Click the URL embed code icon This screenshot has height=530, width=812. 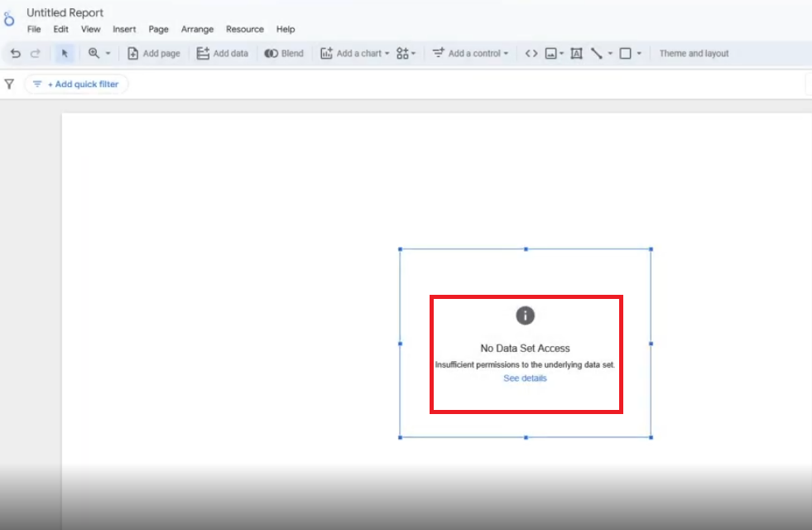[531, 53]
